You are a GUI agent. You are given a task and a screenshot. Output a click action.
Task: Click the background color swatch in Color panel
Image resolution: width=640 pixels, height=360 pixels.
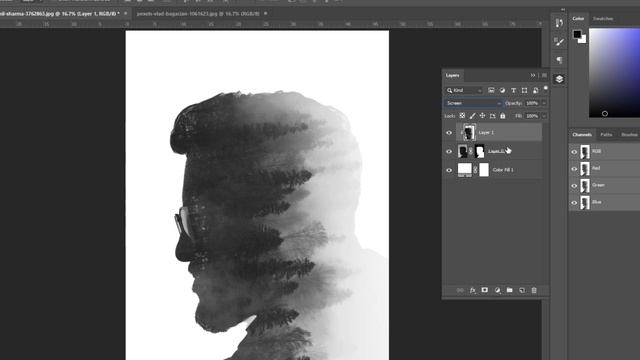pyautogui.click(x=583, y=40)
